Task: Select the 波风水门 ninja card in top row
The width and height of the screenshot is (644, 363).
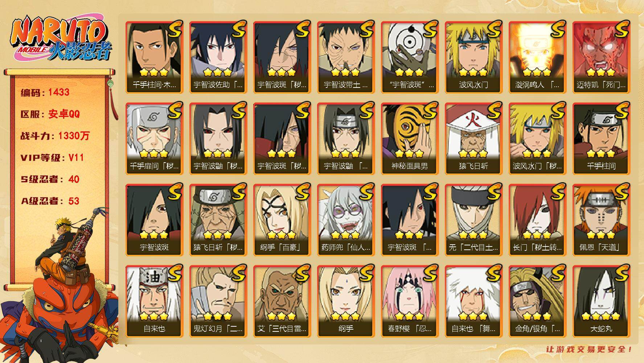Action: point(473,57)
